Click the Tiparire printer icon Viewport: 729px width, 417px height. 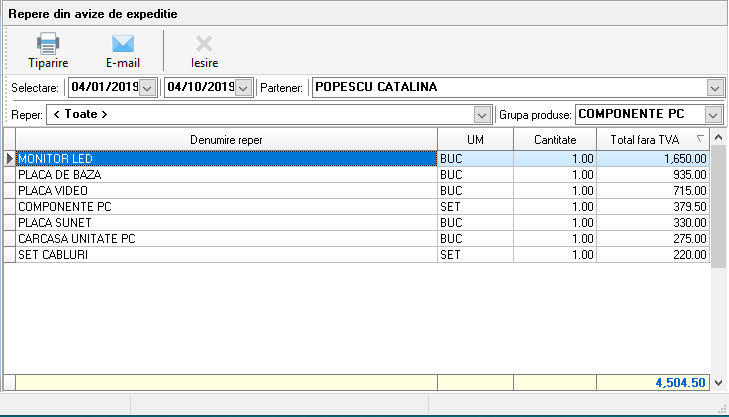(x=48, y=44)
